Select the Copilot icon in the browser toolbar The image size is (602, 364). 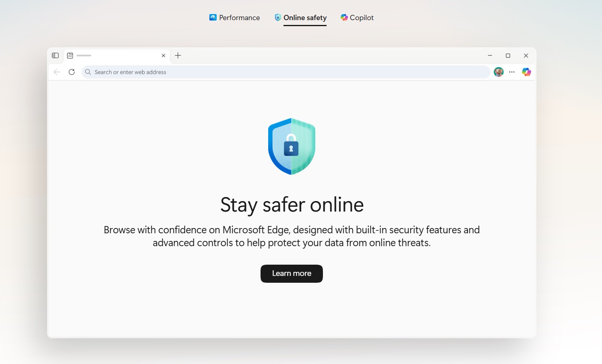(x=526, y=72)
